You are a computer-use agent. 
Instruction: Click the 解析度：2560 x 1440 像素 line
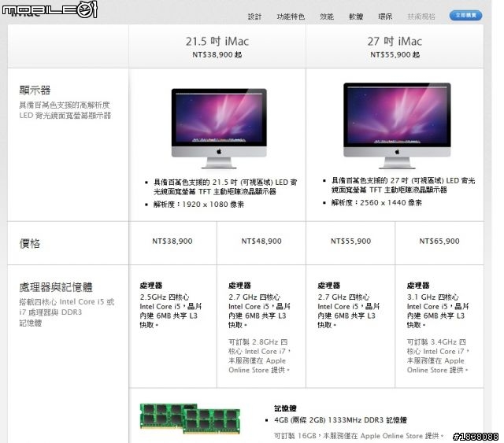376,203
